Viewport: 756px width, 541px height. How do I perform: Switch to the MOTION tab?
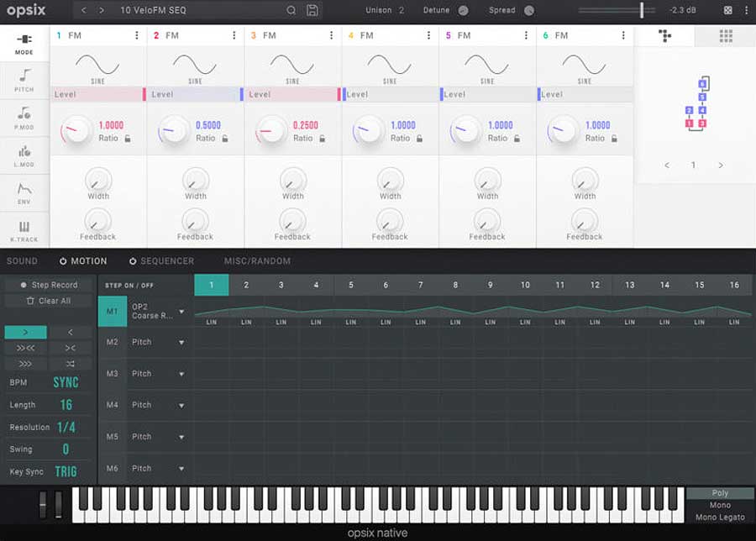coord(89,261)
